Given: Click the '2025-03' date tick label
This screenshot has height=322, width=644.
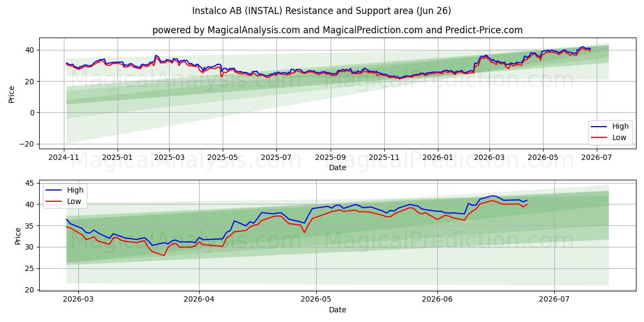Looking at the screenshot, I should (169, 158).
